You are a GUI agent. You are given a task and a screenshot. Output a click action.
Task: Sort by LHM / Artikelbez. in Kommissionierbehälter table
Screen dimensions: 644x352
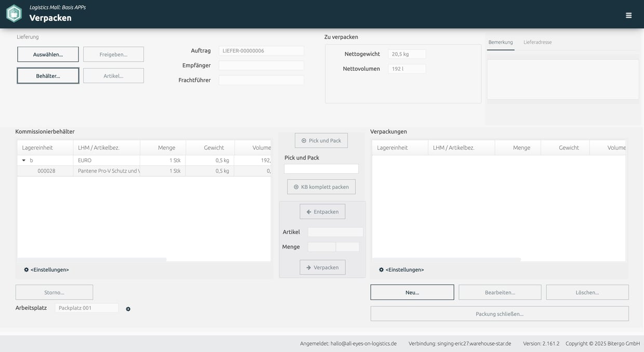click(x=106, y=148)
